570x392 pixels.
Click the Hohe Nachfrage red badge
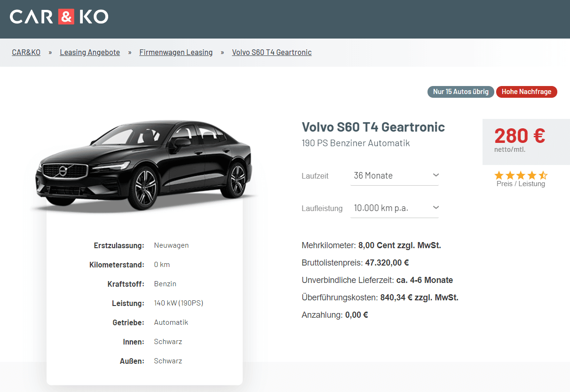pos(526,92)
